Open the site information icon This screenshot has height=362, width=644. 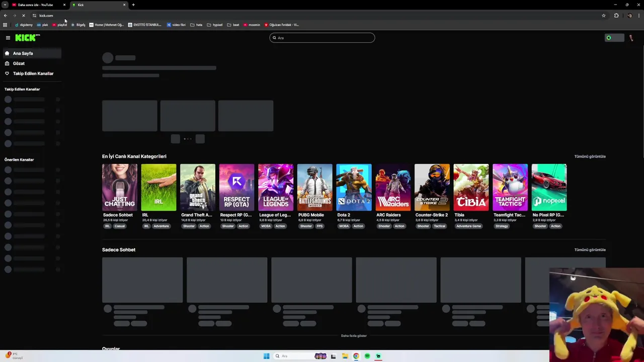[x=34, y=16]
